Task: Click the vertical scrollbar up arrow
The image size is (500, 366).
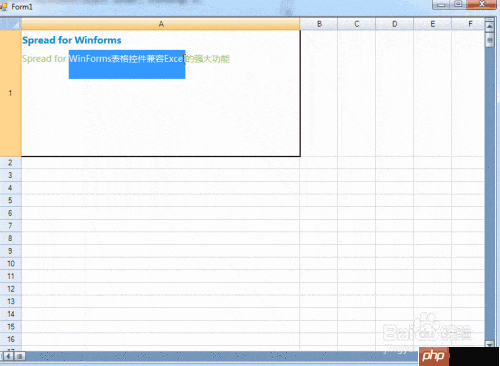Action: coord(489,26)
